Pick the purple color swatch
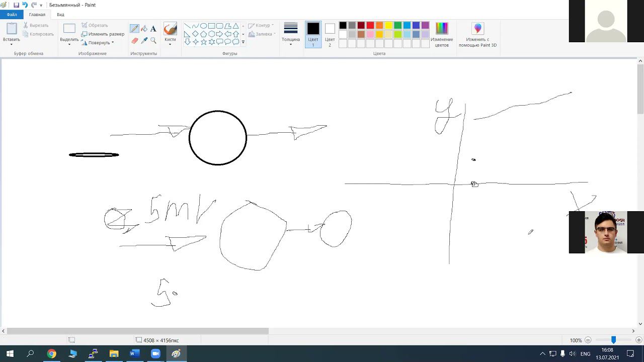The width and height of the screenshot is (644, 362). pyautogui.click(x=425, y=26)
